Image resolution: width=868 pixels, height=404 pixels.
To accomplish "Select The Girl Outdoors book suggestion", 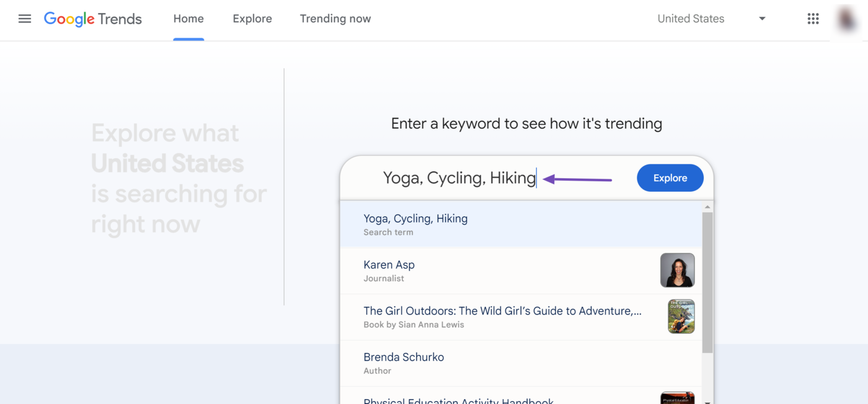I will [x=521, y=317].
